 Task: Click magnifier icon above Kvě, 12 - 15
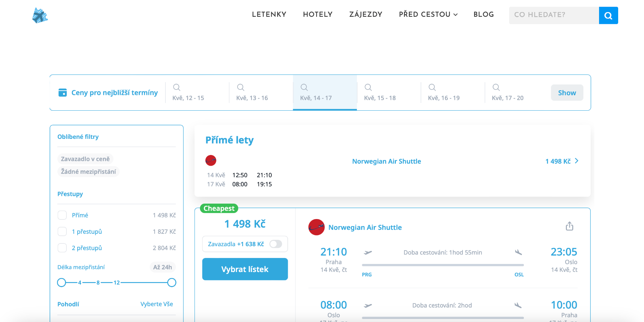coord(177,88)
